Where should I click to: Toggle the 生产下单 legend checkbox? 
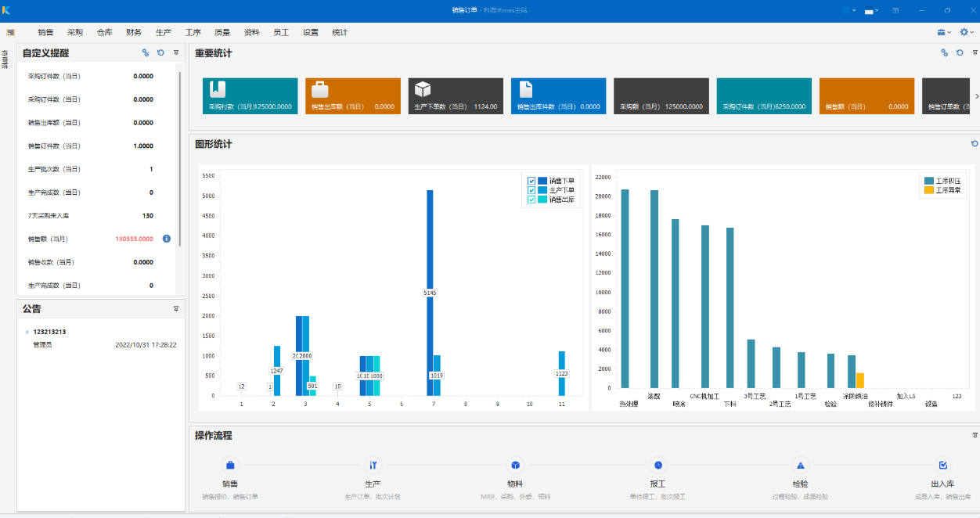[531, 190]
